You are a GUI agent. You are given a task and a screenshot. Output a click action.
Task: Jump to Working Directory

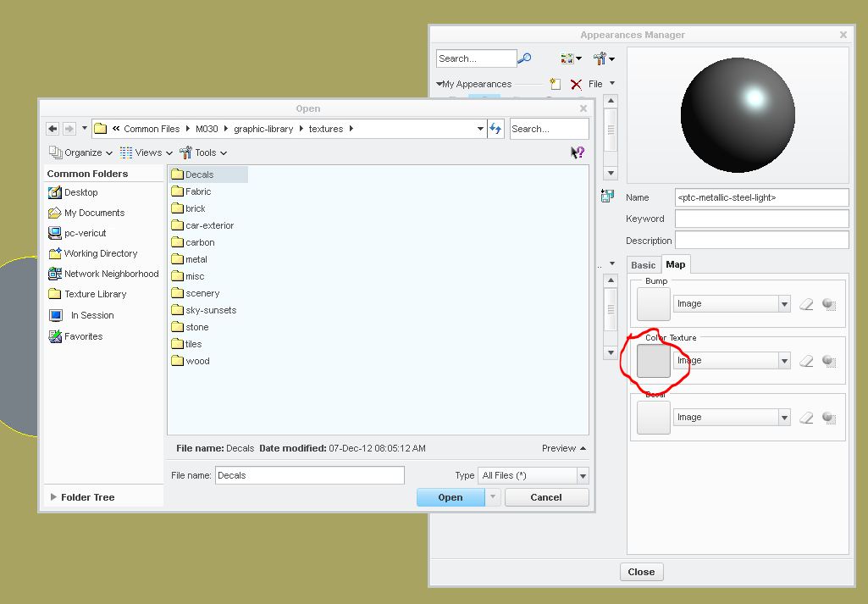93,253
